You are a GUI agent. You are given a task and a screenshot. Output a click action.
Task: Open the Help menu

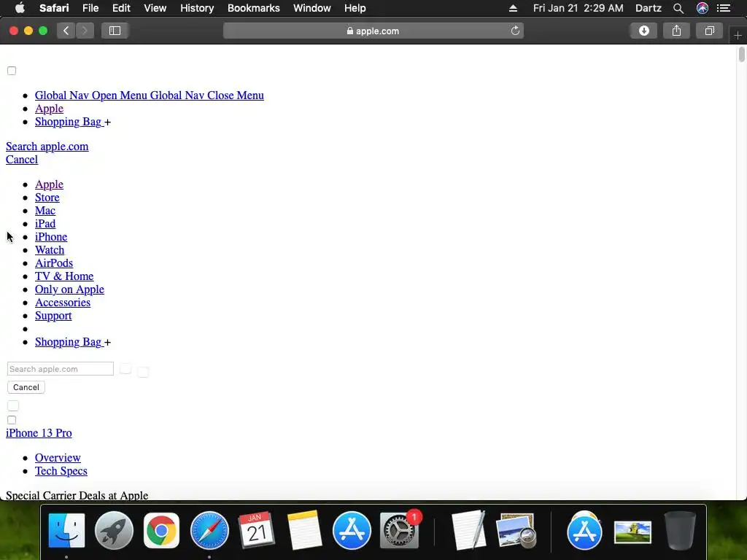(355, 8)
